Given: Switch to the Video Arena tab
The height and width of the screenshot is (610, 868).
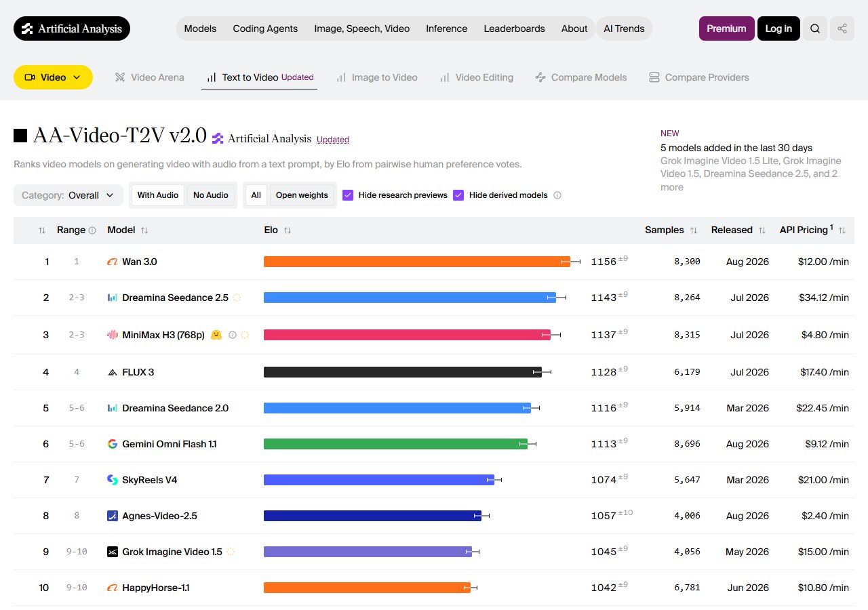Looking at the screenshot, I should pos(149,77).
